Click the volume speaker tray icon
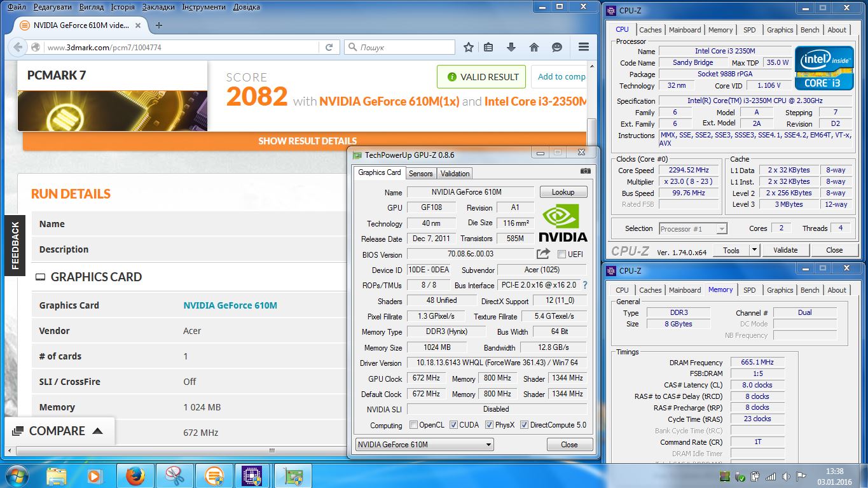868x488 pixels. (785, 476)
